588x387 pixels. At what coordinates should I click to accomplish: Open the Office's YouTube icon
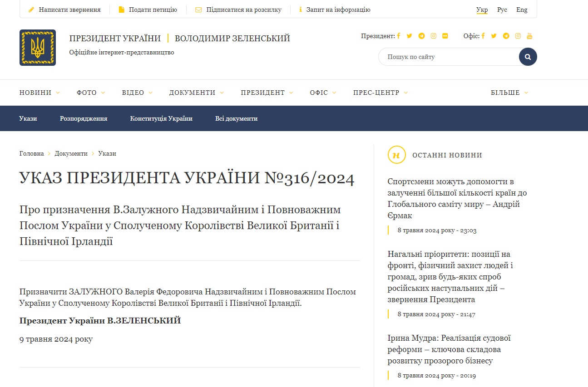click(x=529, y=36)
